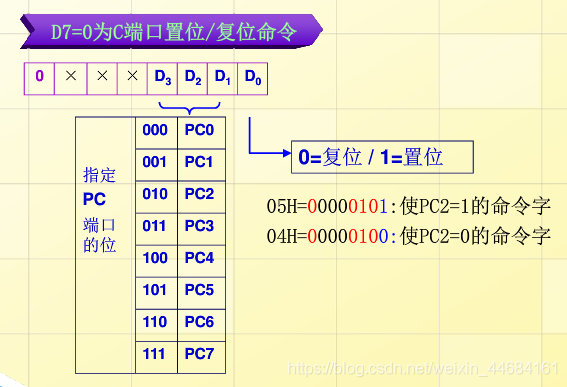Select table cell '010'
The height and width of the screenshot is (387, 567).
pos(157,197)
